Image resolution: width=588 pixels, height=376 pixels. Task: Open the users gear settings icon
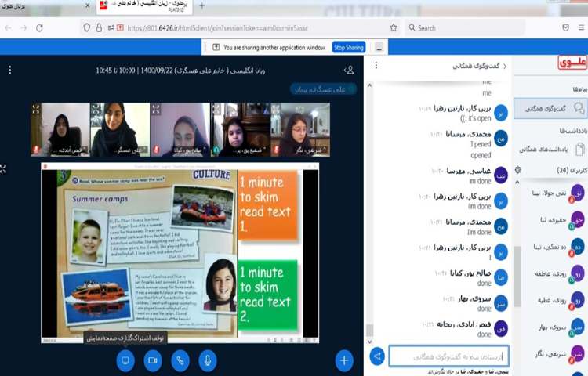(x=518, y=170)
